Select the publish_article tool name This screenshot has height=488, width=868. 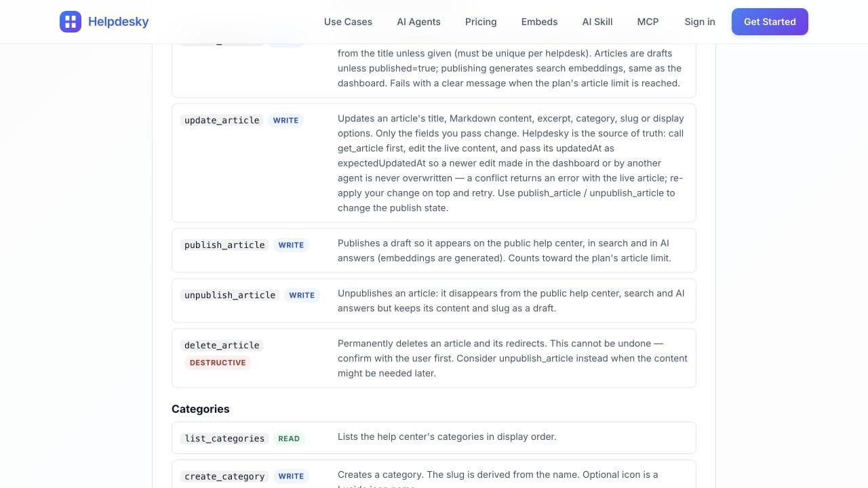pos(224,245)
